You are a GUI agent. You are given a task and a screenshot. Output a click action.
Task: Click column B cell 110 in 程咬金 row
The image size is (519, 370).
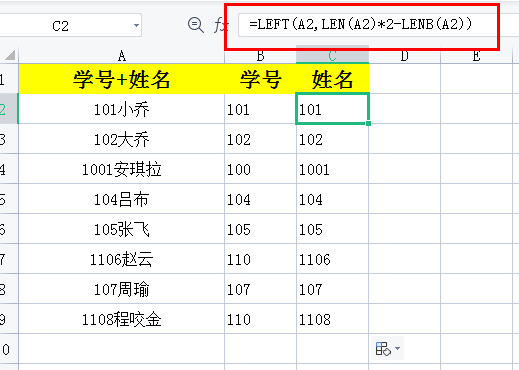(260, 319)
